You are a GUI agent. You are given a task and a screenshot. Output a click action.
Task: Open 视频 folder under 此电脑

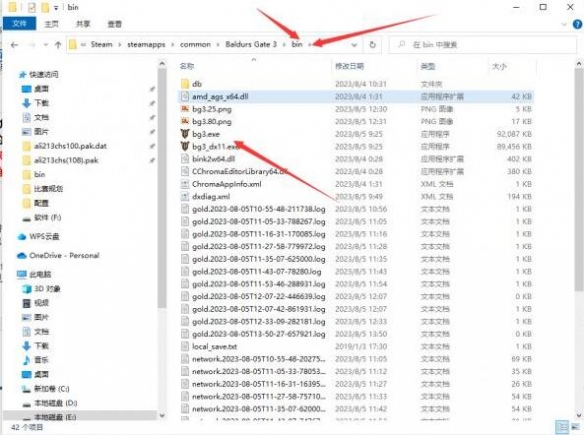pyautogui.click(x=41, y=303)
